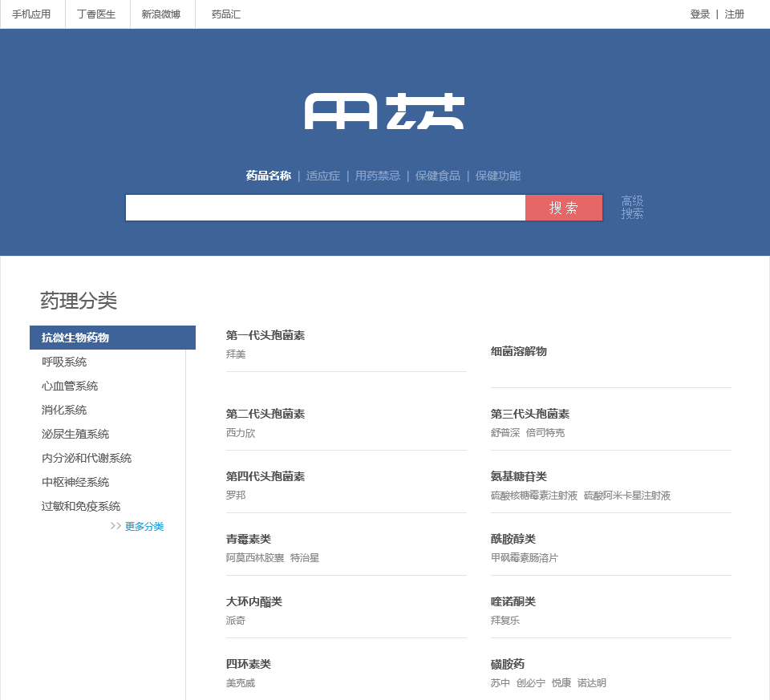Click the 阿莫西林胶囊 drug link
This screenshot has height=700, width=770.
coord(255,557)
